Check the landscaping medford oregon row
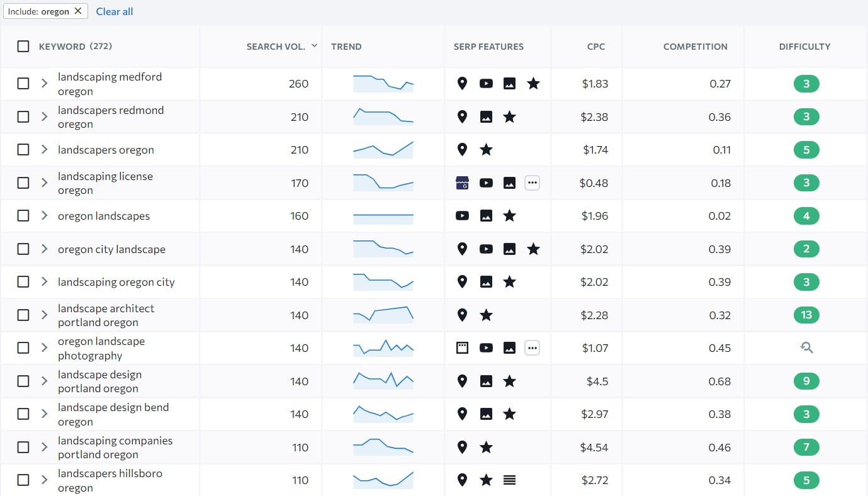 click(23, 84)
